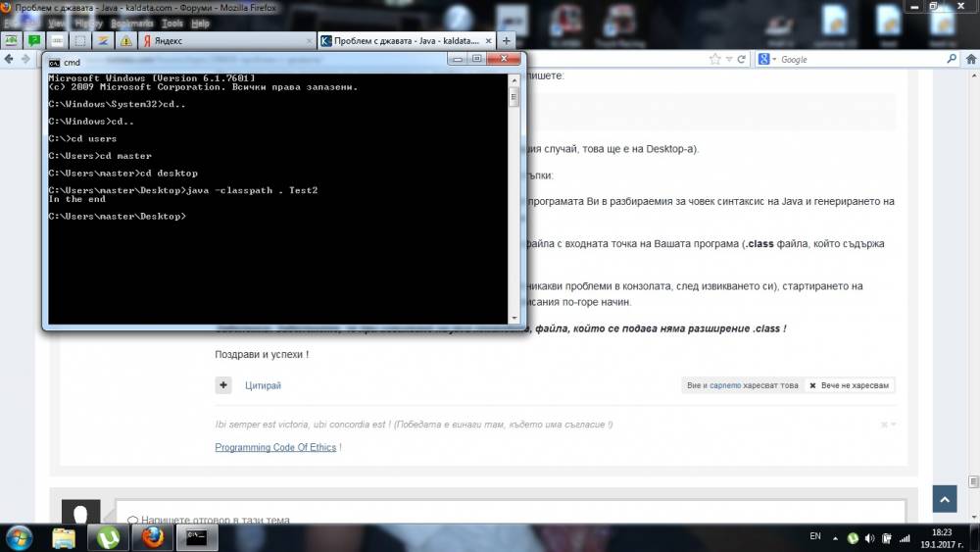The image size is (980, 552).
Task: Click the scroll-to-top arrow button
Action: (x=945, y=499)
